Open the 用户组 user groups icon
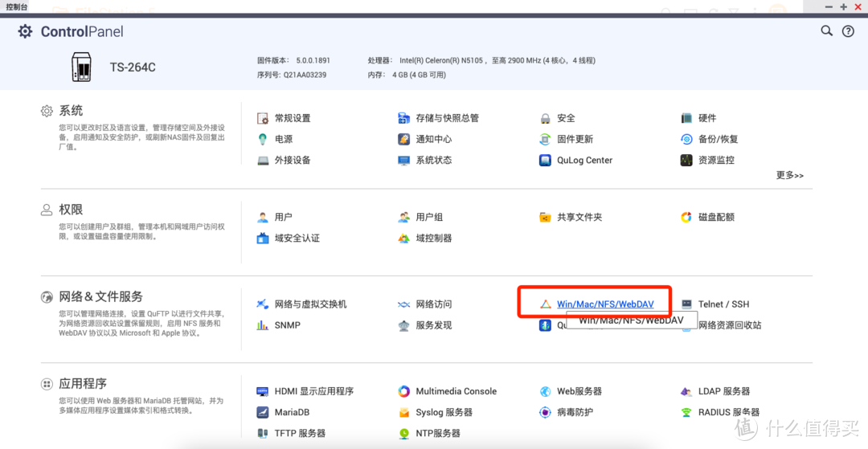The image size is (868, 449). pos(403,218)
